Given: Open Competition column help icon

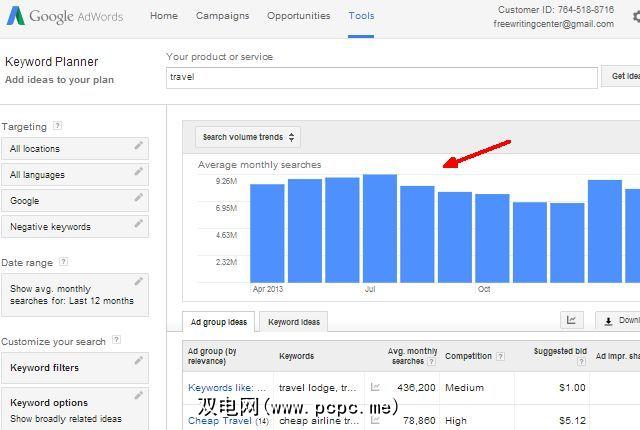Looking at the screenshot, I should click(x=500, y=356).
